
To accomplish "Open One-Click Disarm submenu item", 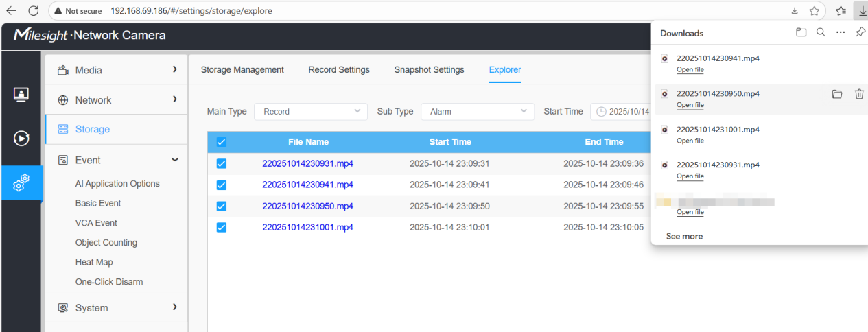I will point(109,282).
